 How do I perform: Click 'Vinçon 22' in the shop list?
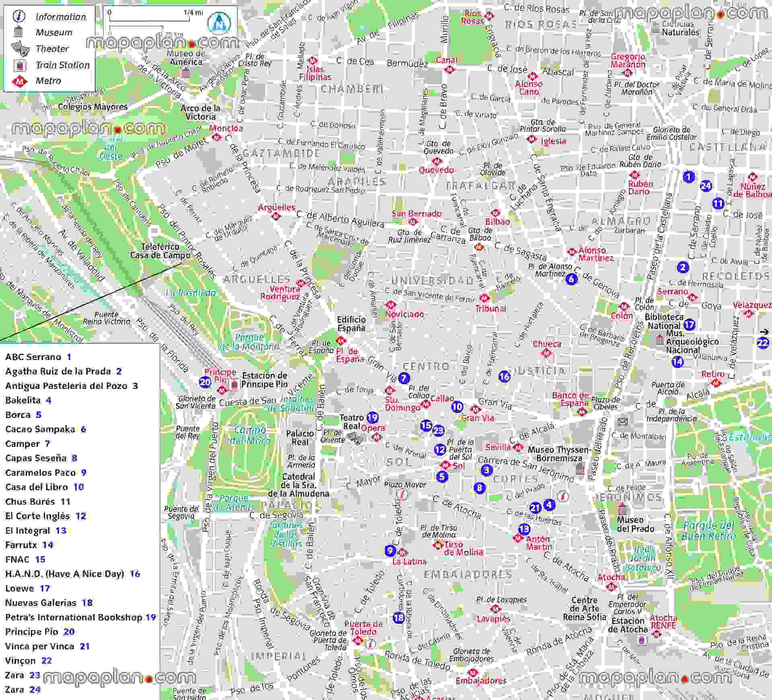pos(29,661)
